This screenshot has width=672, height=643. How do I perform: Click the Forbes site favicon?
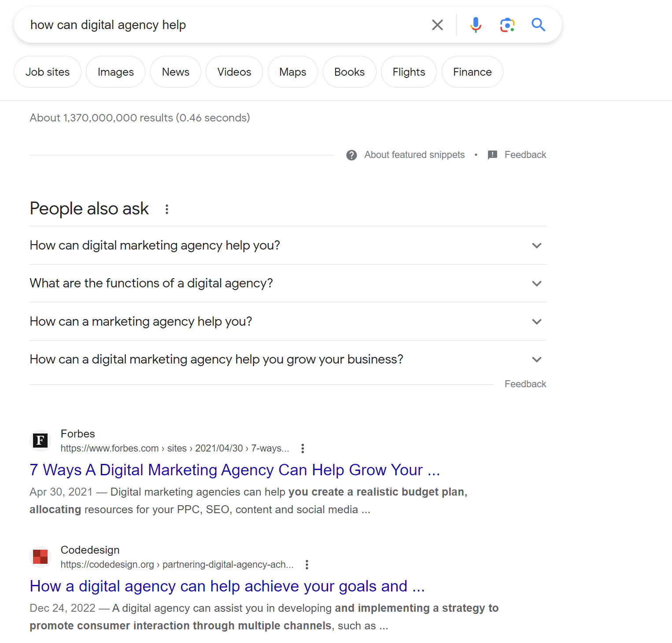41,441
